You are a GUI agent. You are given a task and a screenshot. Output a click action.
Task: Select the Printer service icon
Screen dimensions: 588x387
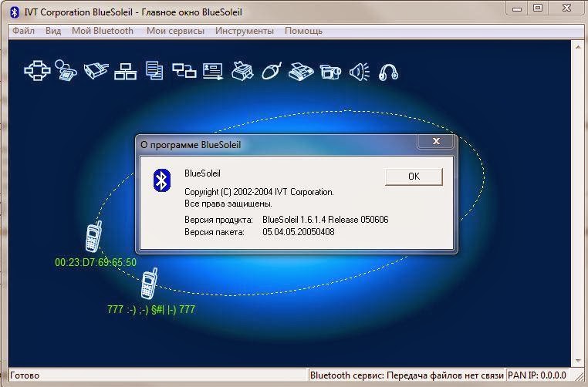[242, 71]
